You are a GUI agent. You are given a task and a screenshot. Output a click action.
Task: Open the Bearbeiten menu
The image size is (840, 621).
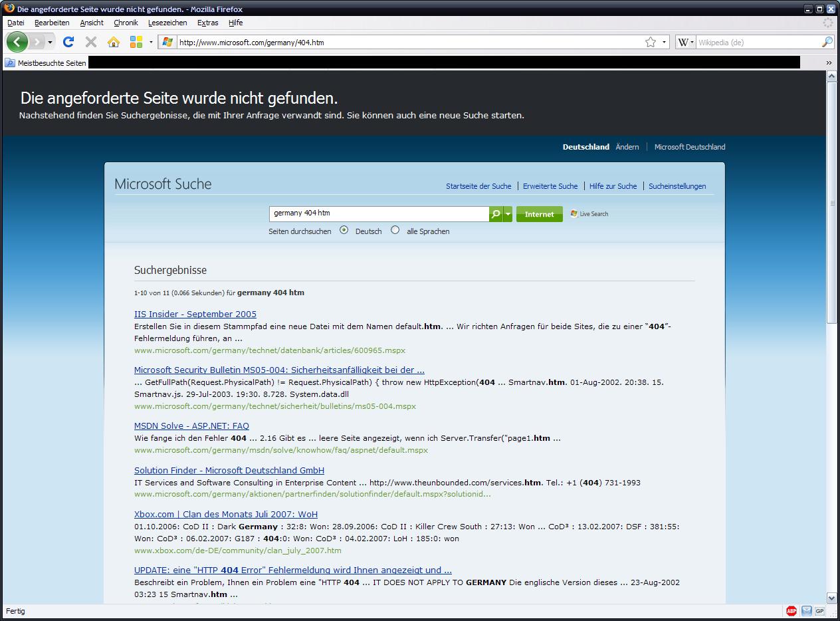pyautogui.click(x=52, y=23)
